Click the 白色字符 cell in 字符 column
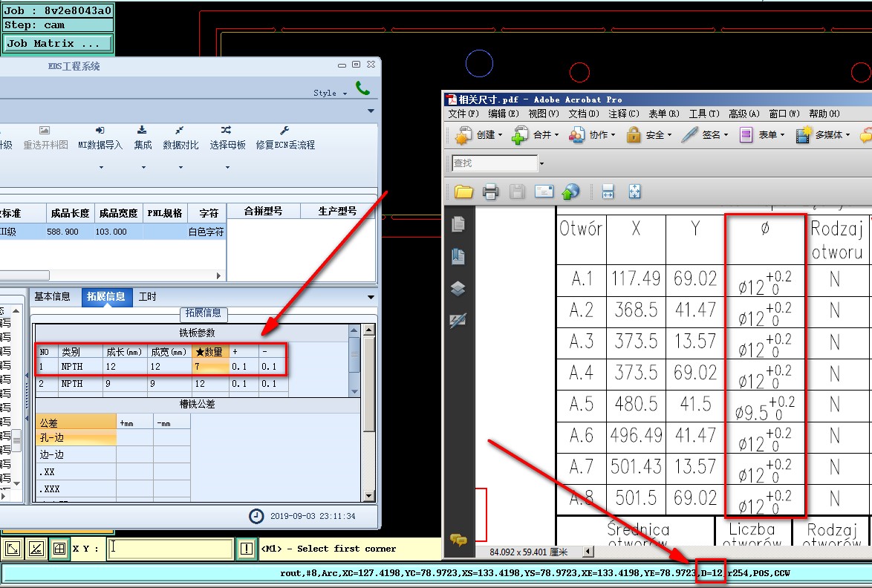The width and height of the screenshot is (872, 588). (206, 232)
